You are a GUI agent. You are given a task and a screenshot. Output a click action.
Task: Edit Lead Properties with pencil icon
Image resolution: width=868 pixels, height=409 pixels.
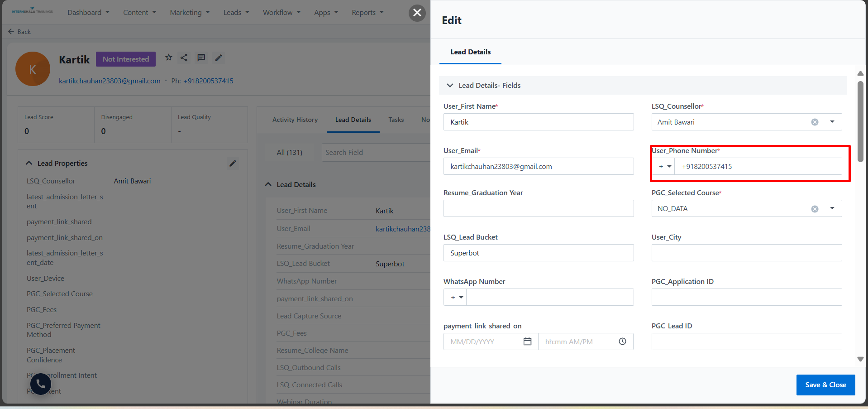click(233, 164)
